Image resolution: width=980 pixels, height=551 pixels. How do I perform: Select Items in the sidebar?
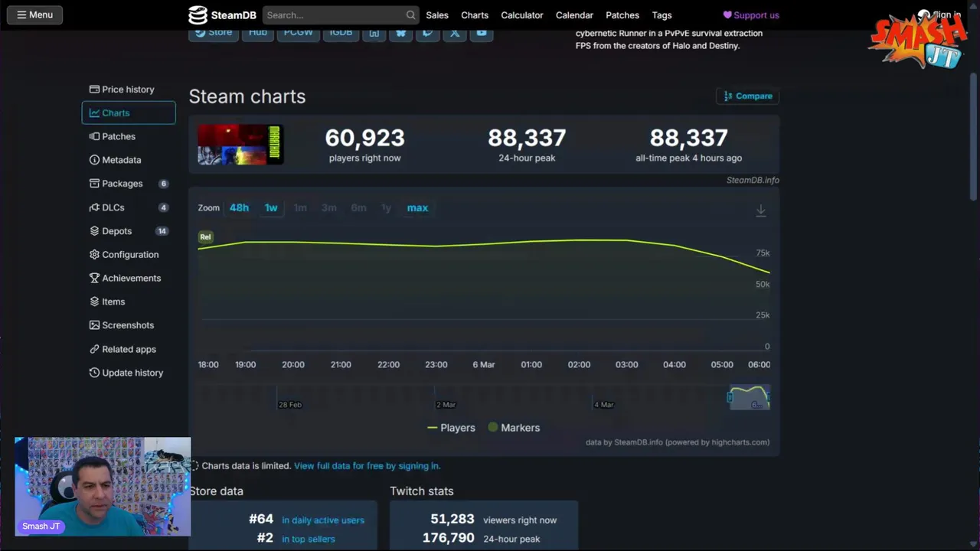(129, 302)
